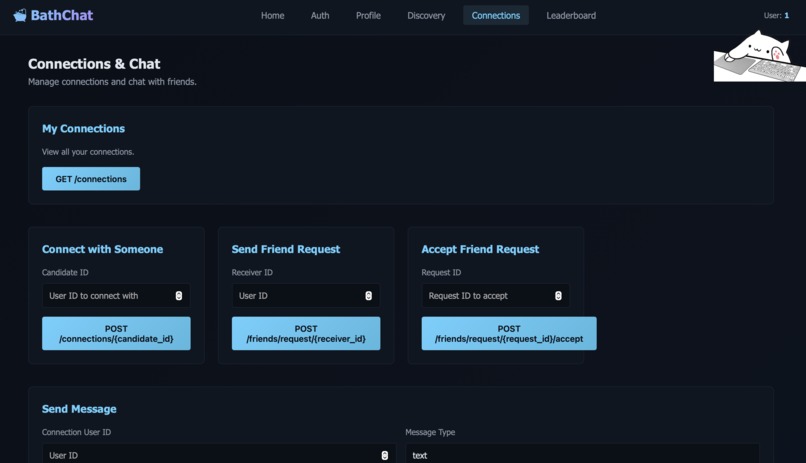This screenshot has height=463, width=806.
Task: Click POST /friends/request/{receiver_id} button
Action: click(306, 334)
